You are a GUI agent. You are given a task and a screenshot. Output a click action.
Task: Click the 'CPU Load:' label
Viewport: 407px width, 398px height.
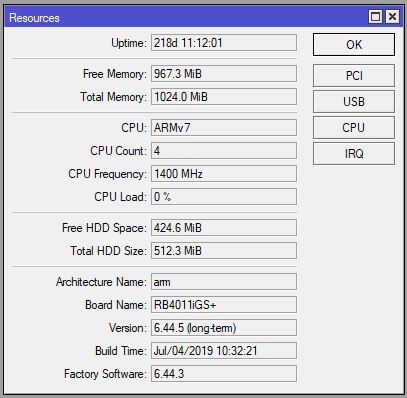(x=120, y=197)
